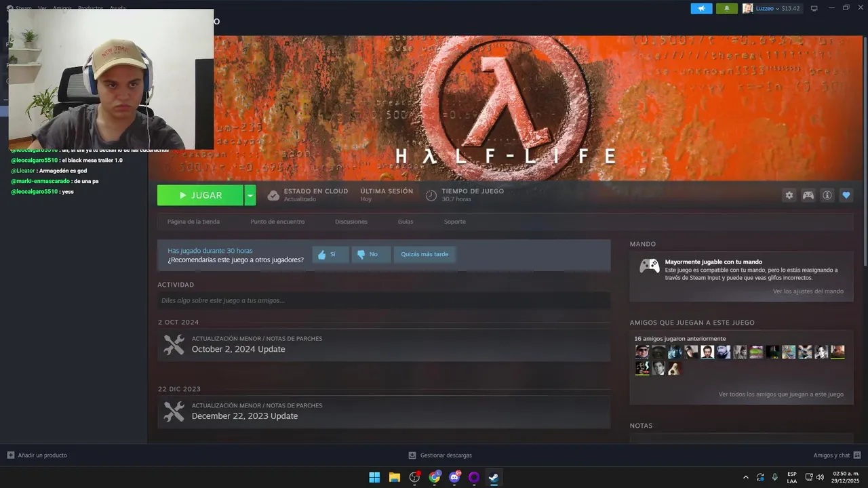Open the Página de la tienda tab

[193, 222]
